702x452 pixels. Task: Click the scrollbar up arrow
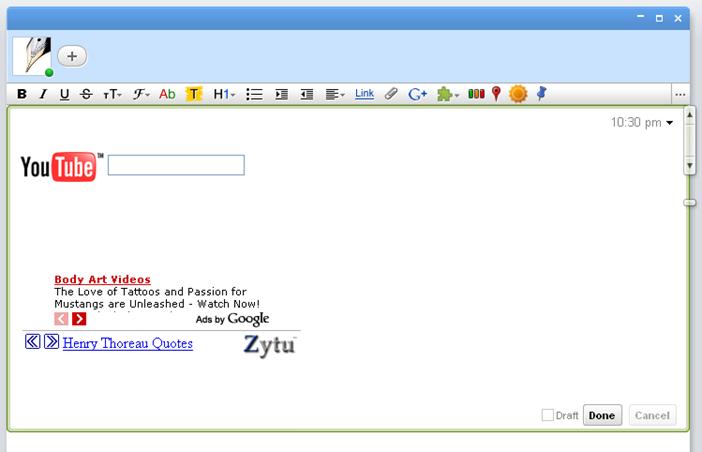pyautogui.click(x=690, y=115)
